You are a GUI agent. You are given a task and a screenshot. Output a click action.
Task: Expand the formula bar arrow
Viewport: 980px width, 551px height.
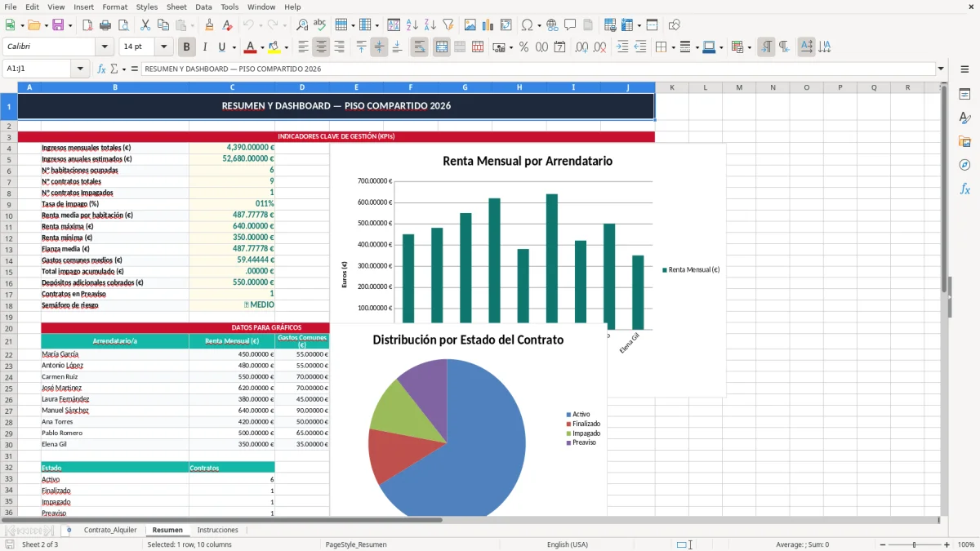pyautogui.click(x=942, y=69)
